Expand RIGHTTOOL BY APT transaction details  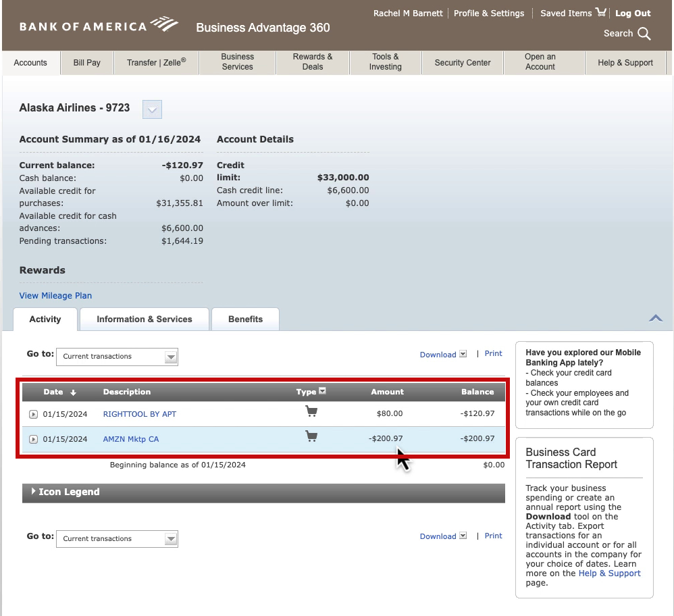[33, 415]
